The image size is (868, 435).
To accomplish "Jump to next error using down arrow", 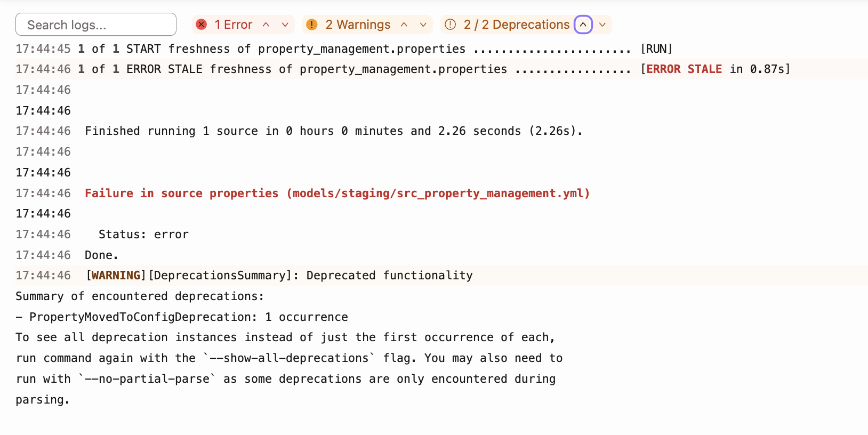I will [285, 25].
